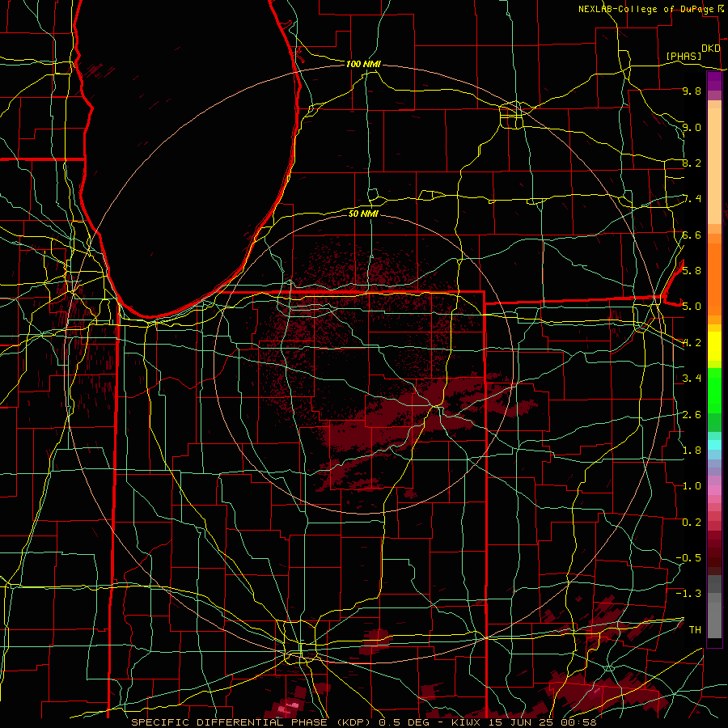Click the 50 NMI range ring label
Image resolution: width=728 pixels, height=728 pixels.
(x=363, y=214)
